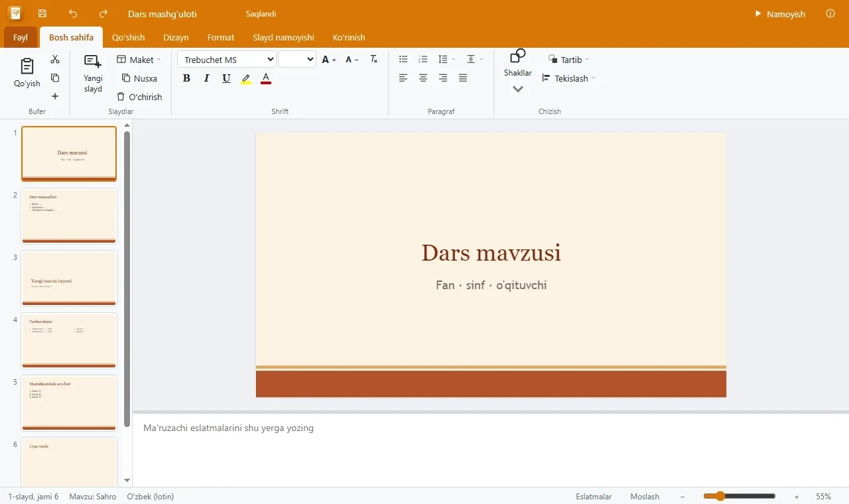849x504 pixels.
Task: Toggle italic formatting
Action: tap(206, 78)
